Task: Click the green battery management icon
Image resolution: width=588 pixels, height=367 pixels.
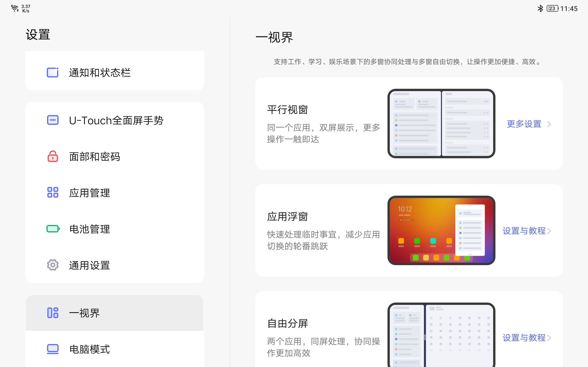Action: (x=53, y=229)
